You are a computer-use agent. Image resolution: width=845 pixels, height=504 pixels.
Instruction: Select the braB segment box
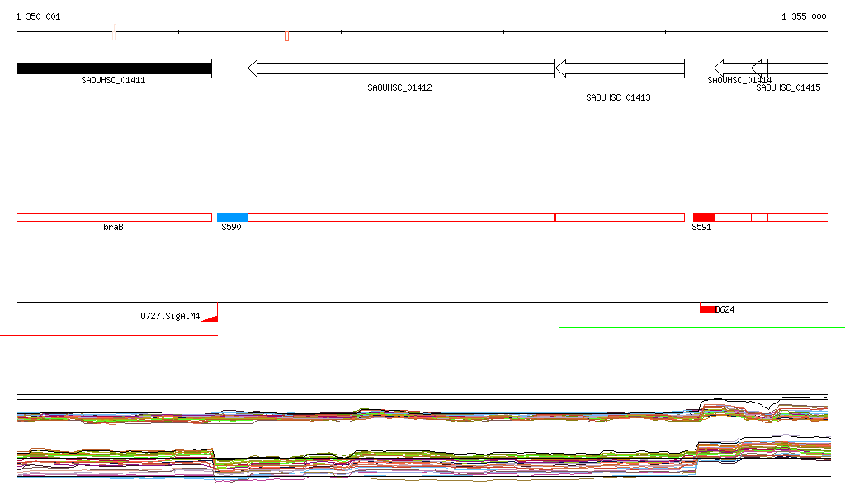click(x=114, y=218)
